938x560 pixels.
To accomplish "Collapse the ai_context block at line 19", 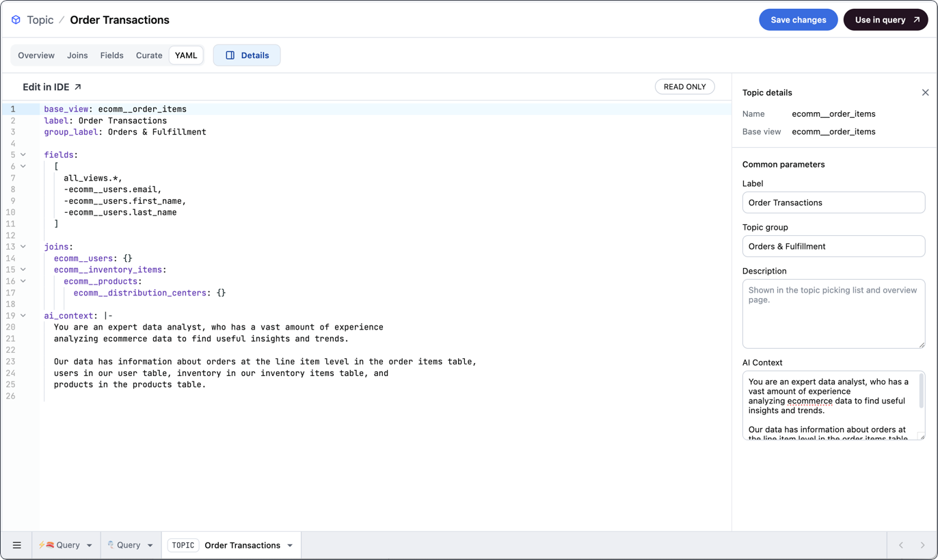I will (x=23, y=316).
